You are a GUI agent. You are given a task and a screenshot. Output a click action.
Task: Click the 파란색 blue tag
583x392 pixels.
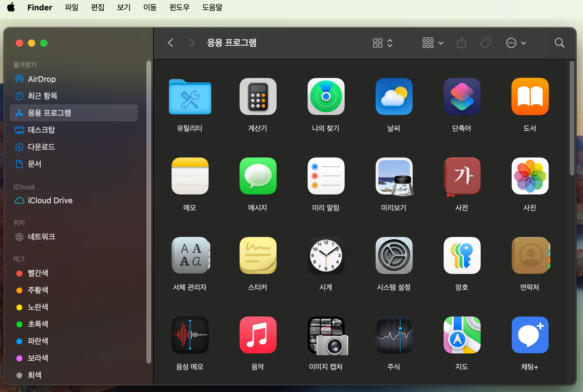point(38,341)
